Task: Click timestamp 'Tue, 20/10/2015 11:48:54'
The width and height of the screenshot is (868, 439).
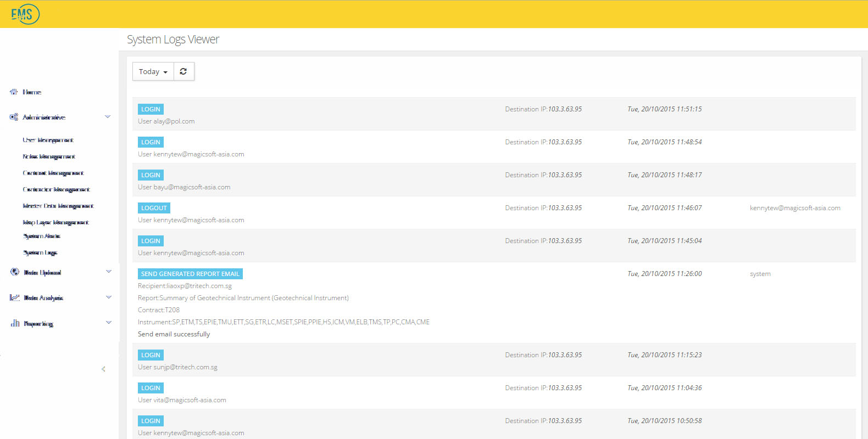Action: pos(665,142)
